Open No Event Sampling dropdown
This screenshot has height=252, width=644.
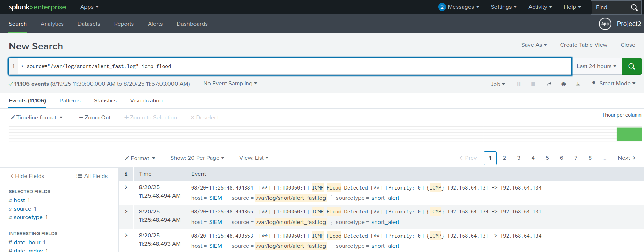tap(230, 84)
